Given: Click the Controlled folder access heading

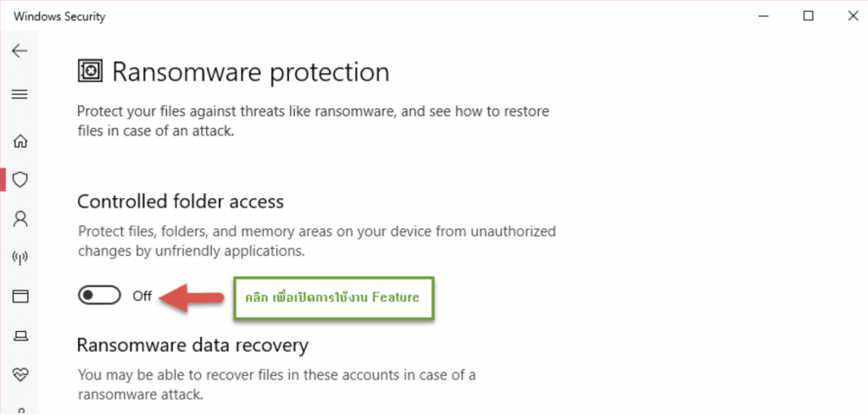Looking at the screenshot, I should coord(180,202).
